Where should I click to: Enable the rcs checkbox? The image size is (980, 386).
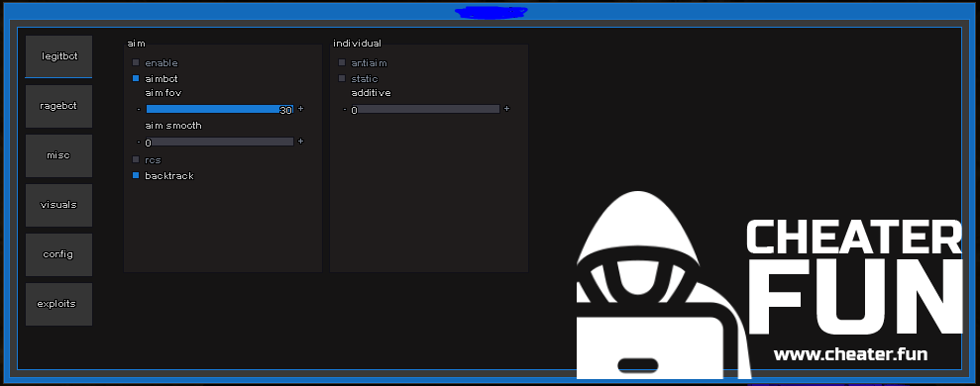pyautogui.click(x=136, y=160)
